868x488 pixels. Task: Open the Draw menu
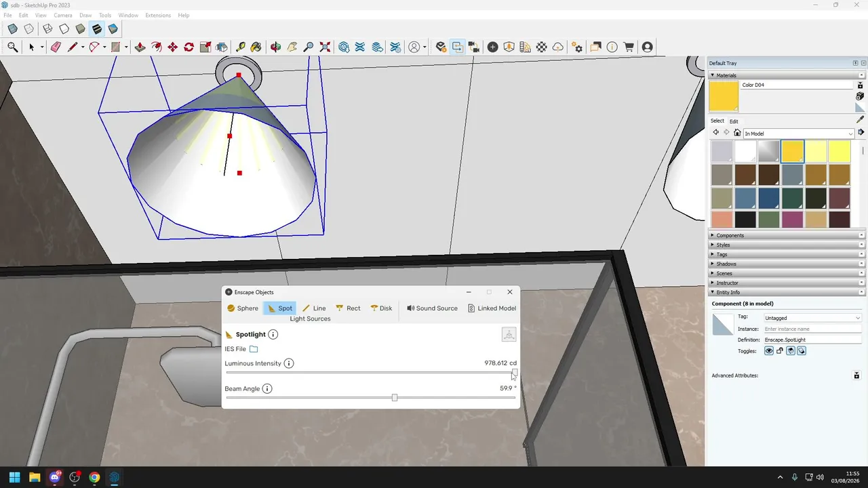[85, 15]
